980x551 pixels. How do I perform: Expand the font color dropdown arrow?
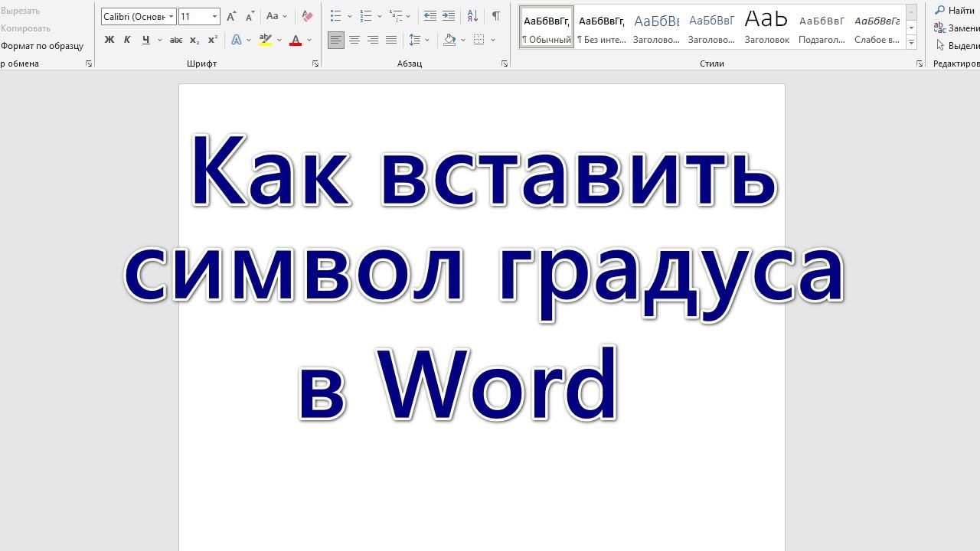(x=309, y=40)
